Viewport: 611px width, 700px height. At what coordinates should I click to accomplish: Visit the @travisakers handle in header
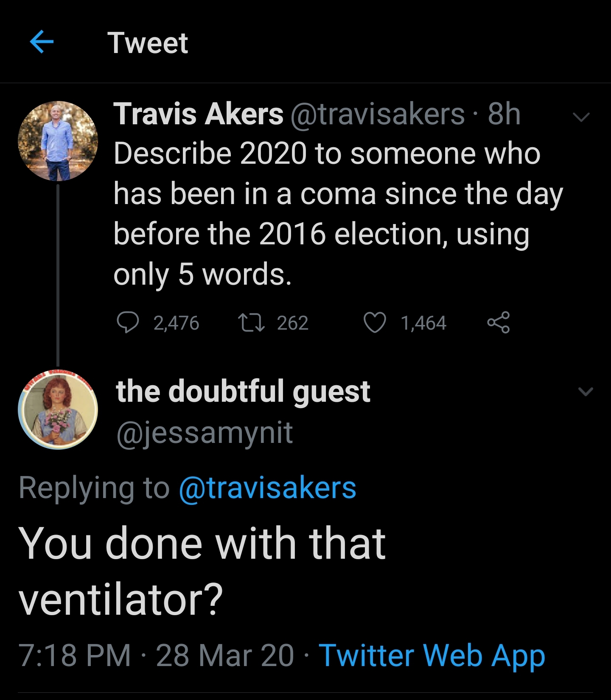378,115
